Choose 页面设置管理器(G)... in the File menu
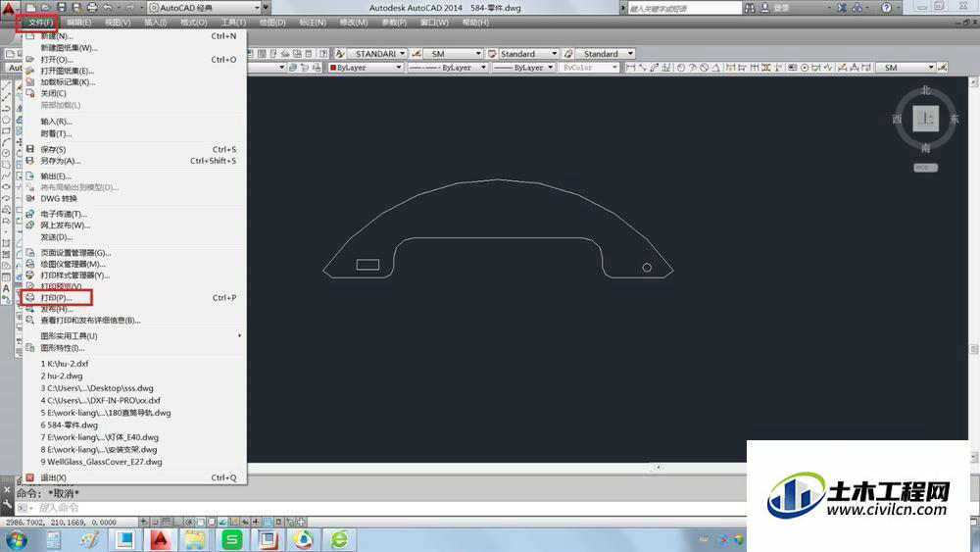 (134, 253)
